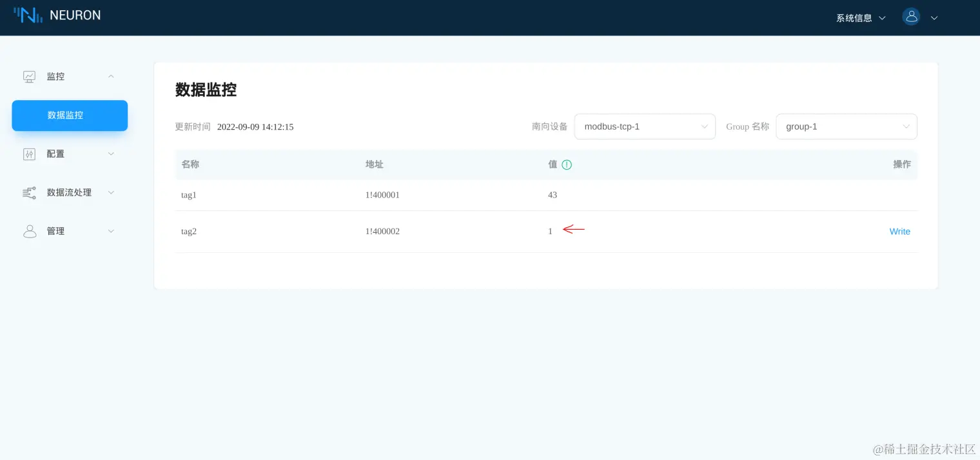Open the user account dropdown arrow
The image size is (980, 460).
pyautogui.click(x=934, y=18)
